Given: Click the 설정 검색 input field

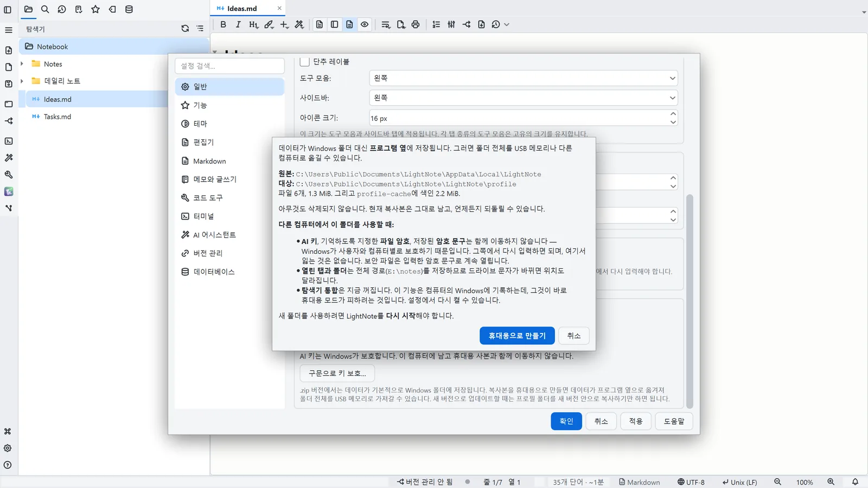Looking at the screenshot, I should [229, 66].
